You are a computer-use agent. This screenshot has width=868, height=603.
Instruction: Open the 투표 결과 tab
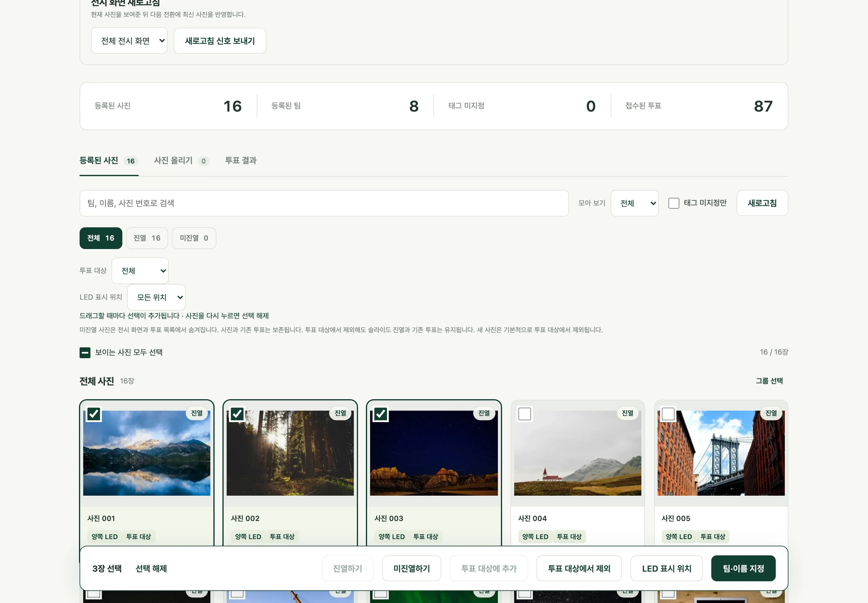(241, 161)
